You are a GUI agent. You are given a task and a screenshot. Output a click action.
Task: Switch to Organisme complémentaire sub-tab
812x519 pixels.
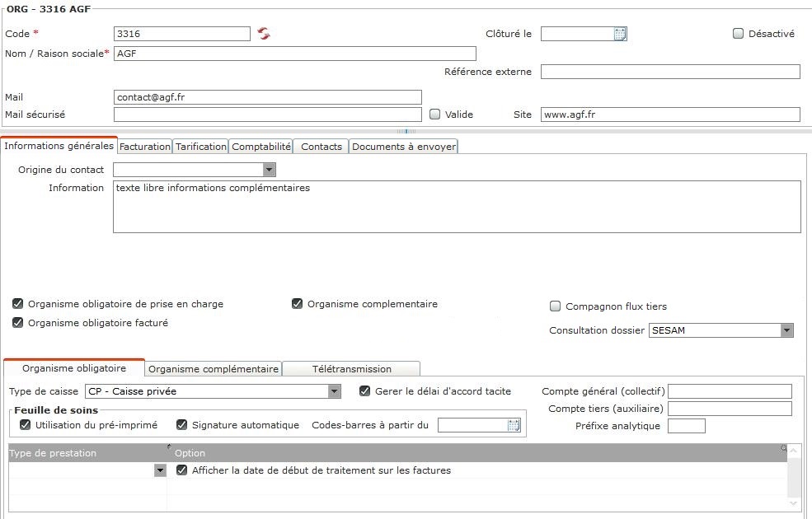coord(214,369)
